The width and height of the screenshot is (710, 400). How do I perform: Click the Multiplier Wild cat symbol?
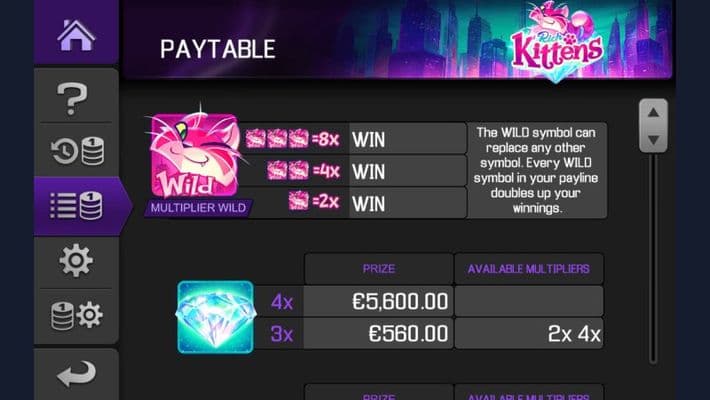click(195, 155)
